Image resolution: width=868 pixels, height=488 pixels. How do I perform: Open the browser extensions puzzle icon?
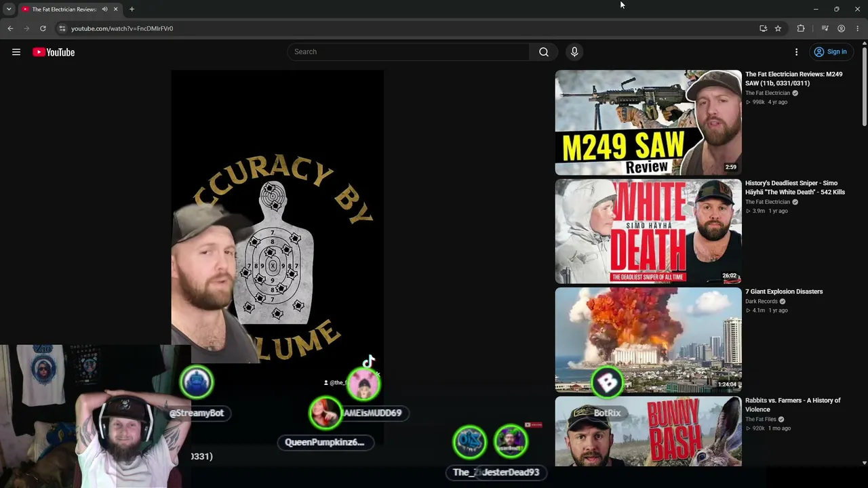coord(801,28)
